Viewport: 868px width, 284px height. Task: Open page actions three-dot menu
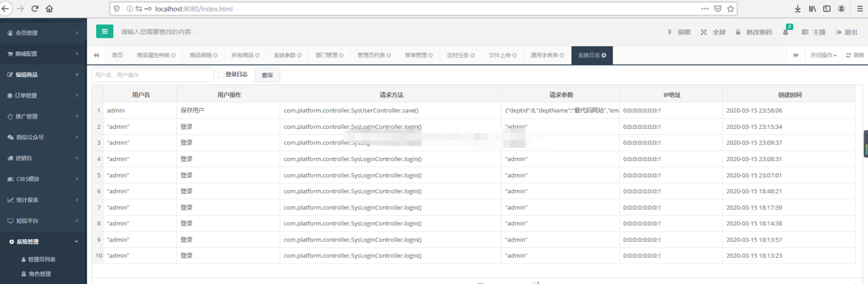[x=705, y=8]
